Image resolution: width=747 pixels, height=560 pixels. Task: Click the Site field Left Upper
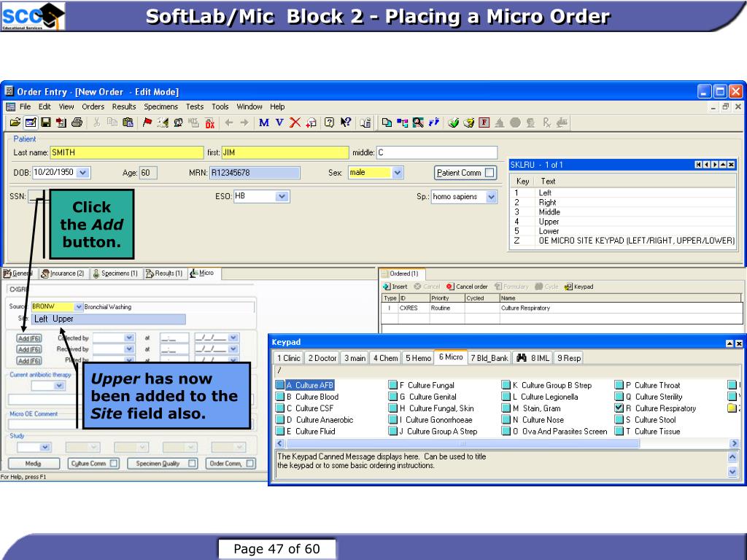[x=109, y=319]
